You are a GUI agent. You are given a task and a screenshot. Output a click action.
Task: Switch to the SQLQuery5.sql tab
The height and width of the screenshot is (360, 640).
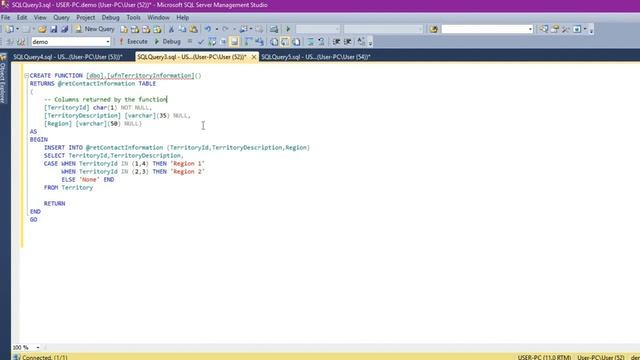(x=316, y=57)
